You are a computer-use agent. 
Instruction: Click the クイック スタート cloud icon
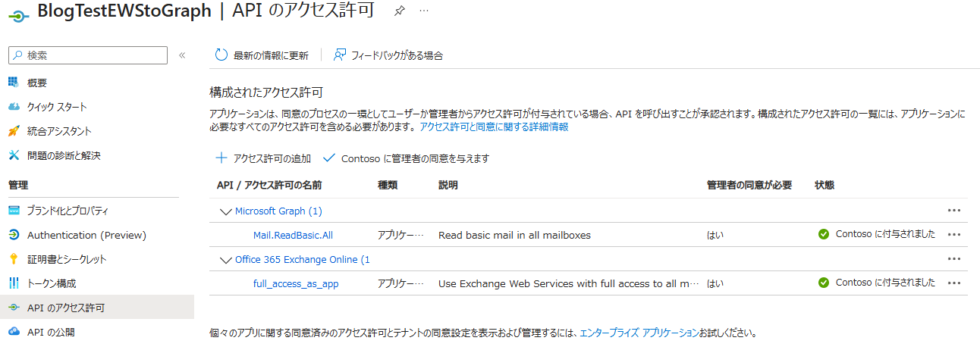[14, 107]
